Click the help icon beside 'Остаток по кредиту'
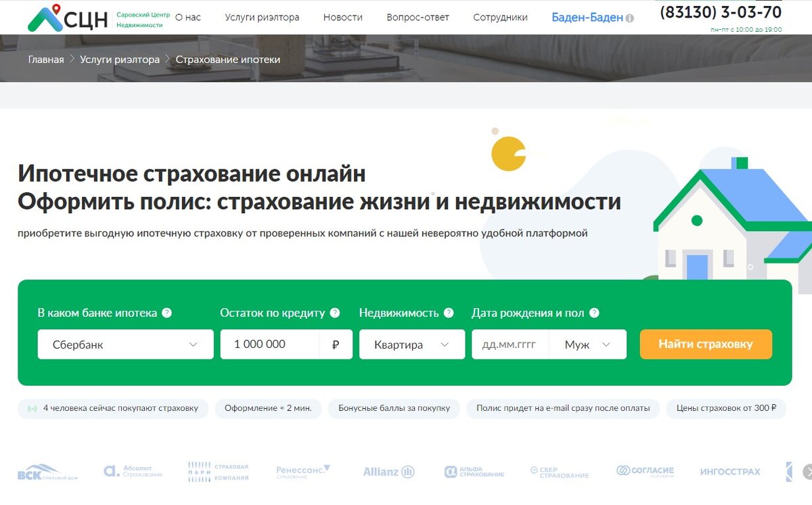Viewport: 812px width, 505px height. tap(334, 313)
